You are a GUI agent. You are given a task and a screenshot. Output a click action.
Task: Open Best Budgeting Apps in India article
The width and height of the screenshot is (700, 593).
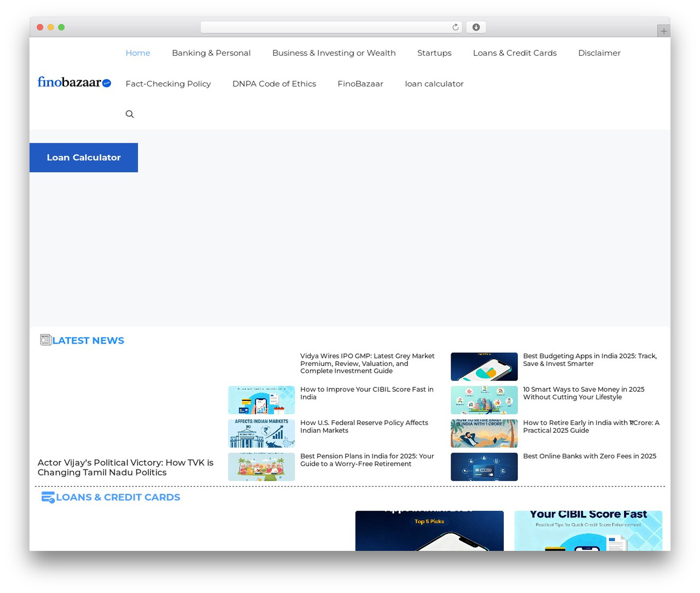(590, 360)
